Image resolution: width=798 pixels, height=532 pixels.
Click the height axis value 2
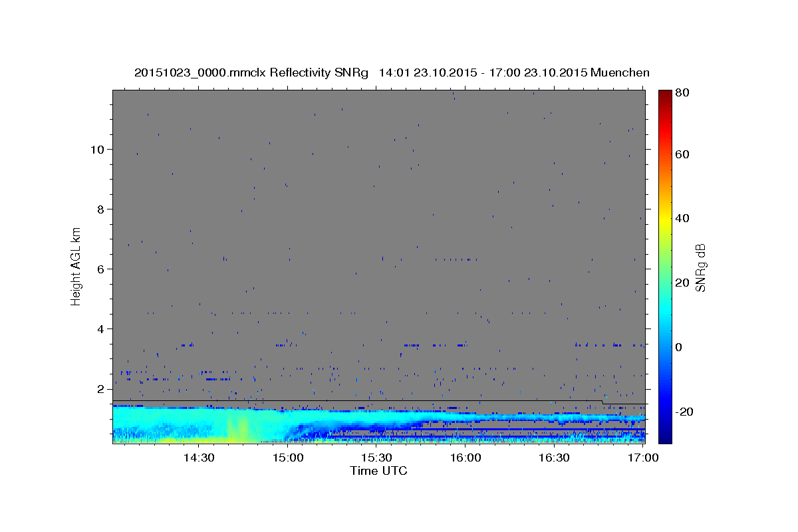pos(102,388)
